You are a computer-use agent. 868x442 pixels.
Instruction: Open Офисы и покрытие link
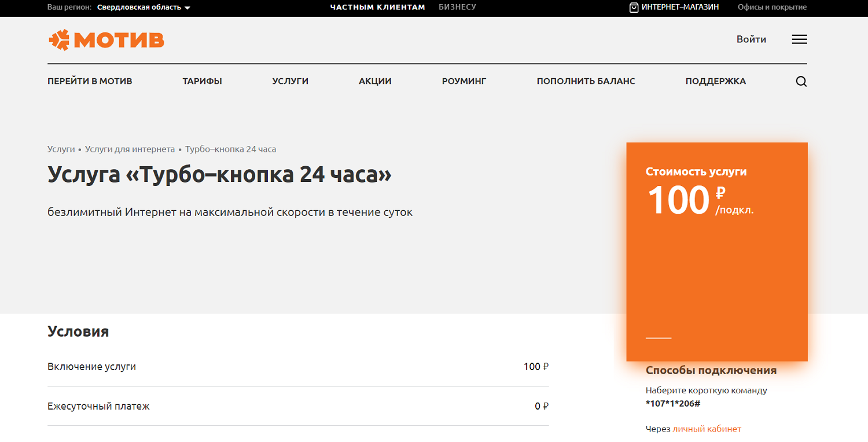(772, 8)
